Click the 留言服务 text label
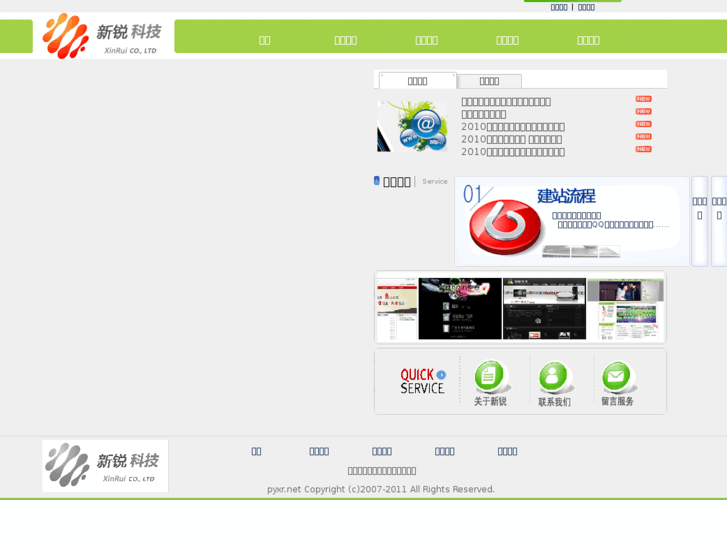This screenshot has width=727, height=545. pos(618,401)
